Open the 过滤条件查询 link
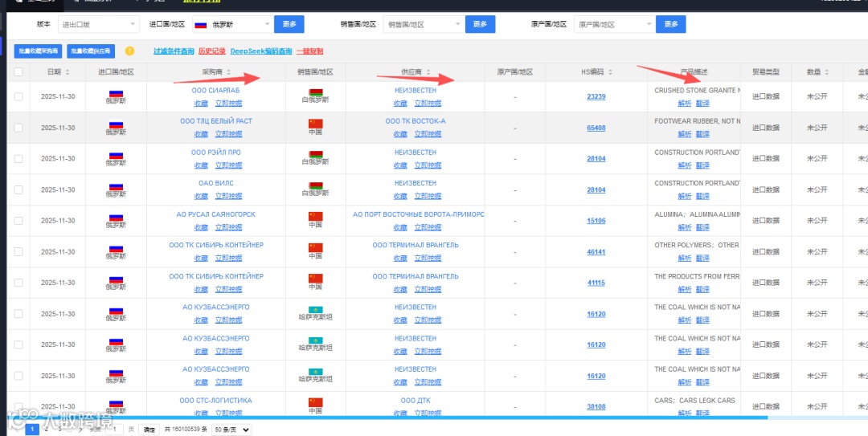Viewport: 868px width, 436px height. [x=174, y=51]
